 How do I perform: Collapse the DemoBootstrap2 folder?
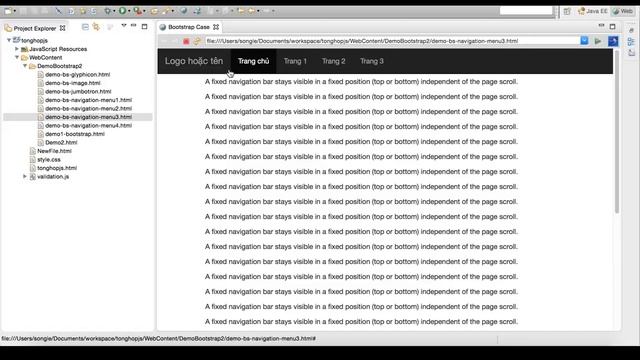(25, 66)
